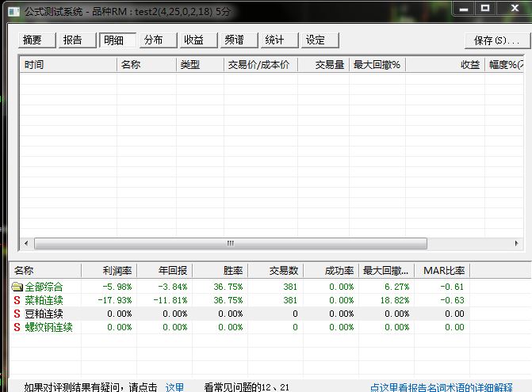532x392 pixels.
Task: Click the application icon in the title bar
Action: point(13,10)
